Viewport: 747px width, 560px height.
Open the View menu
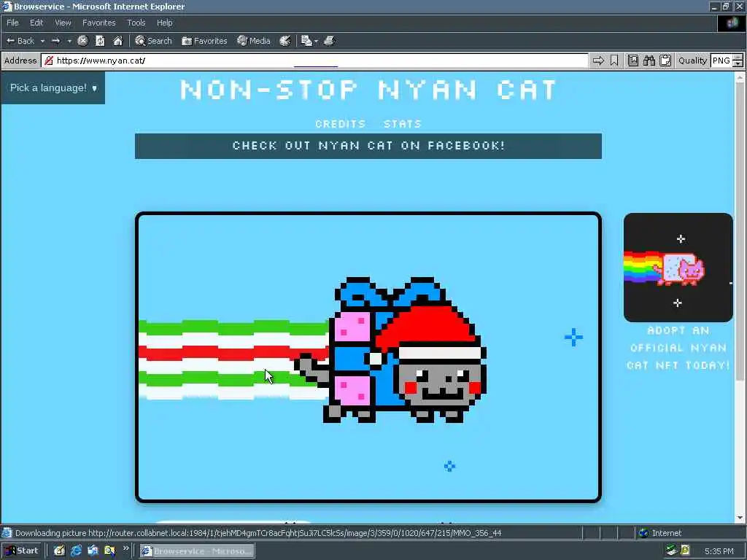pos(63,23)
